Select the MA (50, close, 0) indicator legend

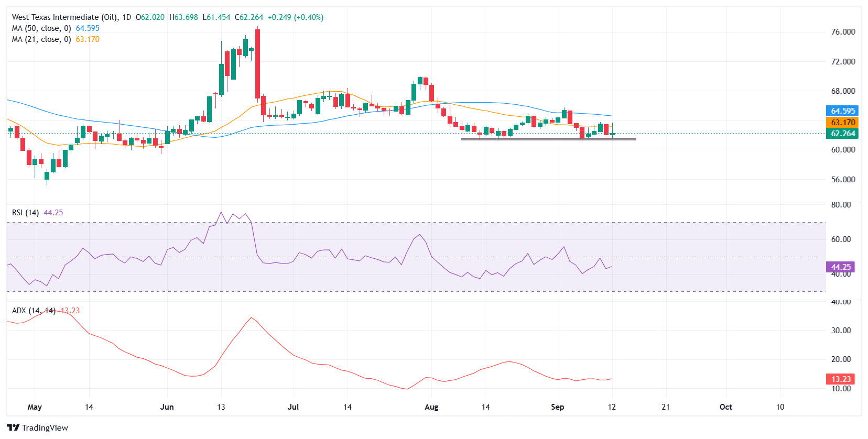click(41, 28)
